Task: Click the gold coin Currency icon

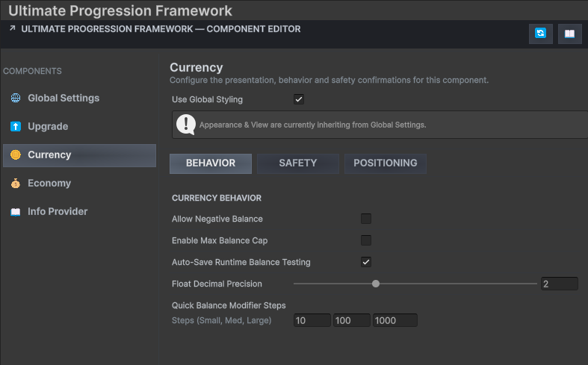Action: click(16, 155)
